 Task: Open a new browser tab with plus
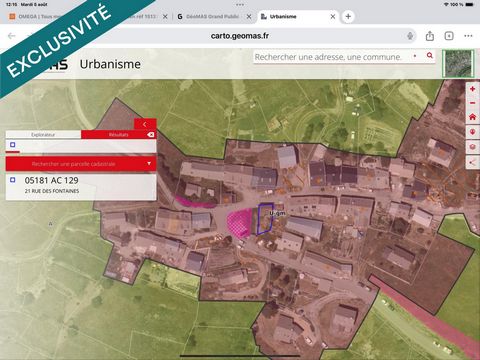pyautogui.click(x=348, y=16)
